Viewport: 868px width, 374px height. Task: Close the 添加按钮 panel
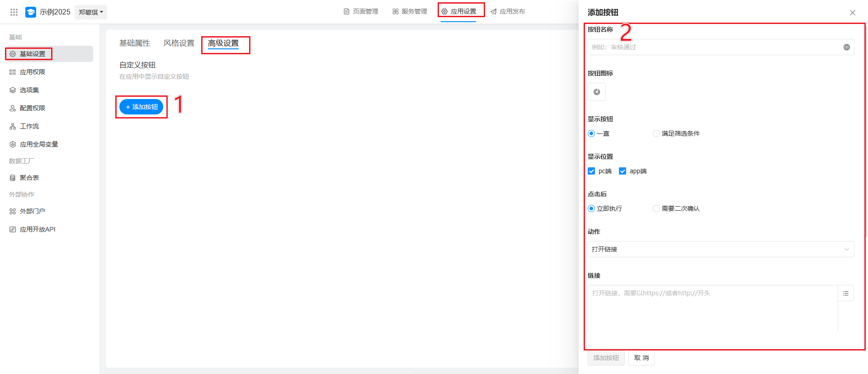[x=852, y=13]
